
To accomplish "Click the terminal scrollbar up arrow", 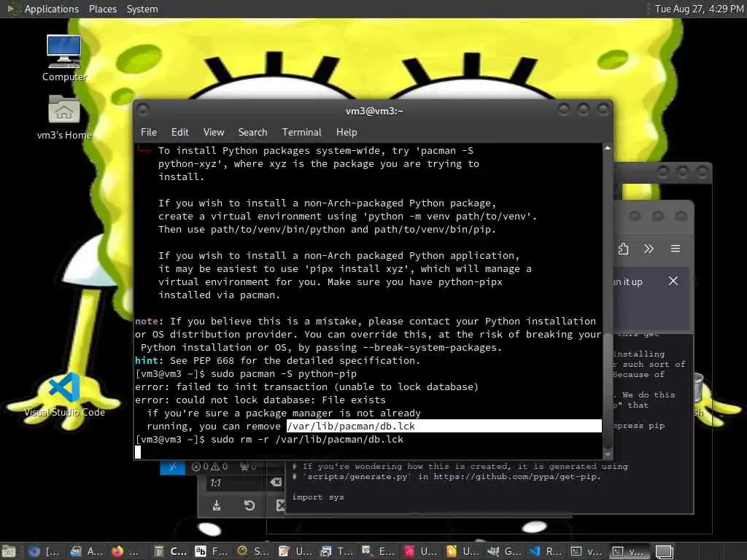I will coord(608,148).
